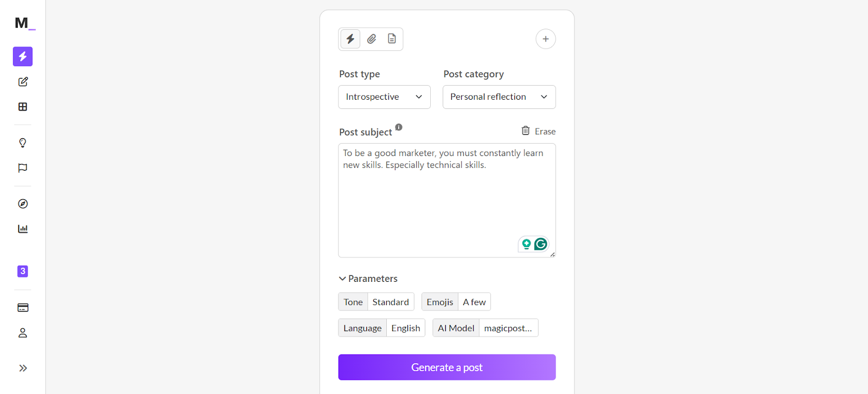The width and height of the screenshot is (868, 394).
Task: Change the Language English setting
Action: (x=382, y=328)
